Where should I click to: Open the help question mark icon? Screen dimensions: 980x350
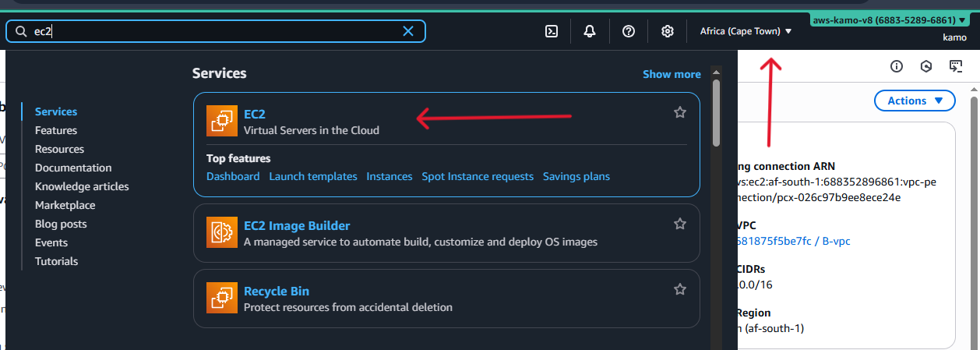(x=629, y=31)
